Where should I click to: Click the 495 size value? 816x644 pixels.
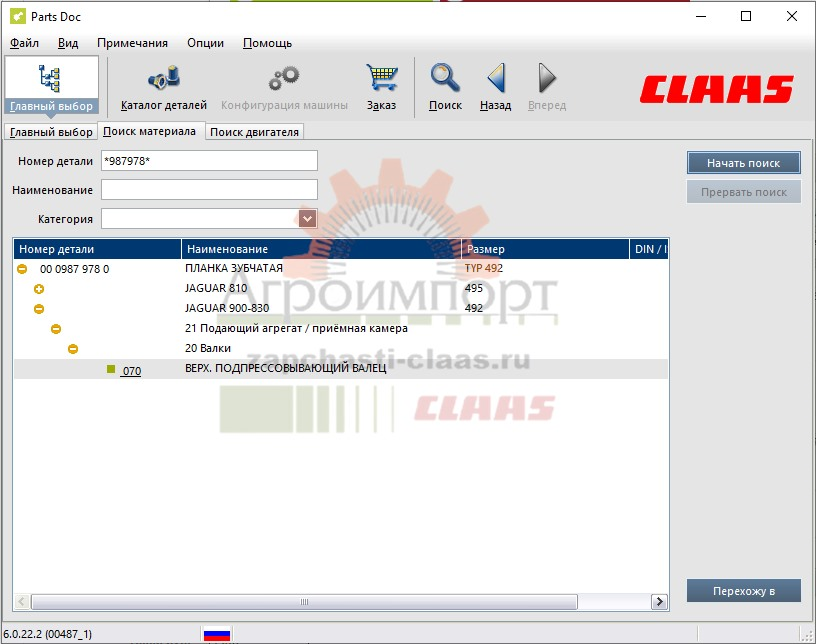[x=474, y=288]
